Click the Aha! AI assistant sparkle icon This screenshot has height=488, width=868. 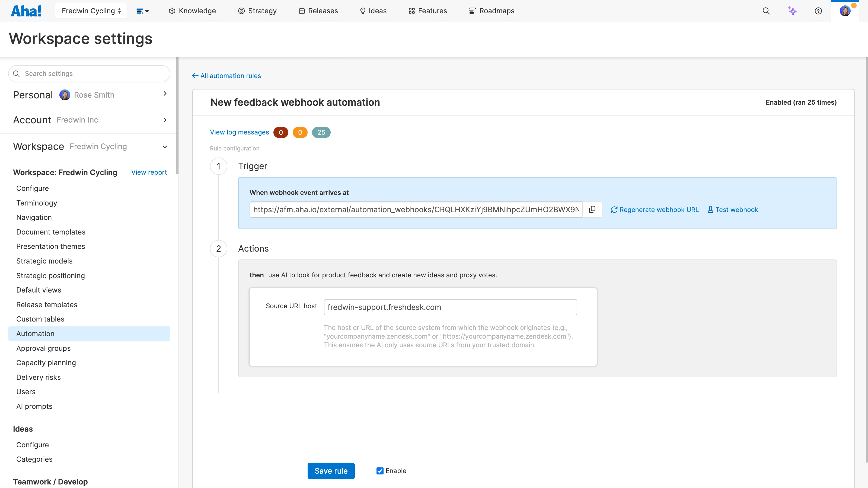[x=792, y=11]
